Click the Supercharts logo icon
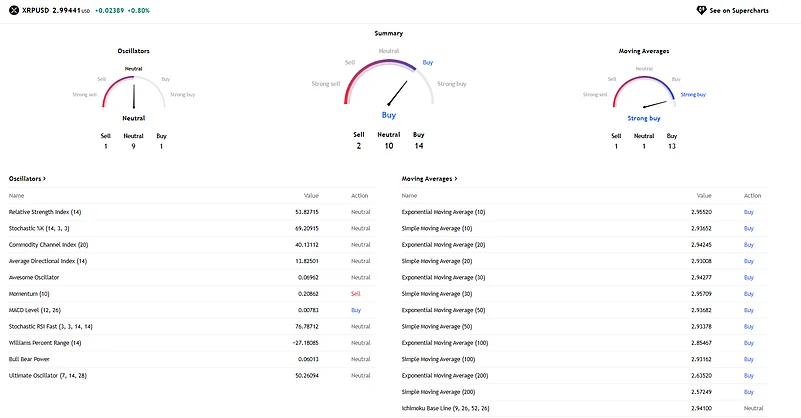Screen dimensions: 801x418 [700, 10]
